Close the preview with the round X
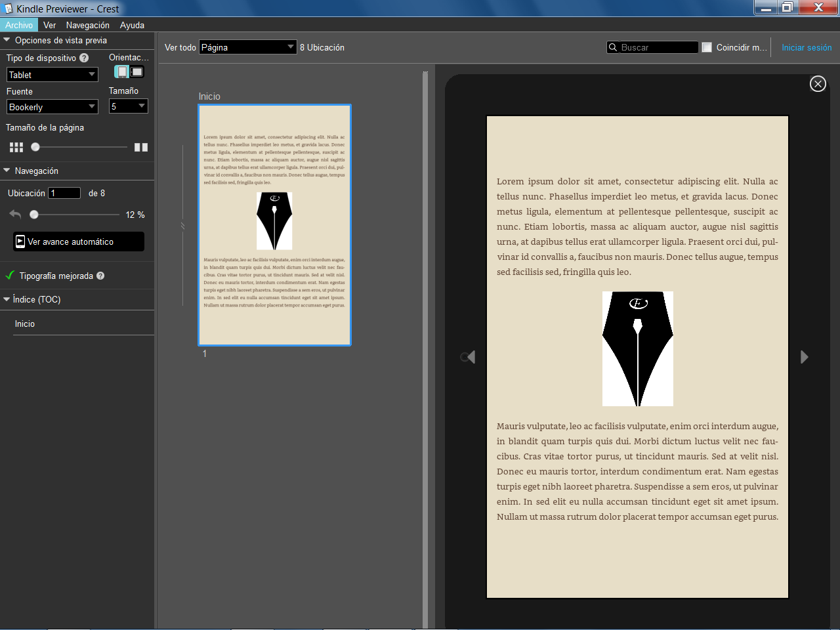840x630 pixels. point(818,84)
